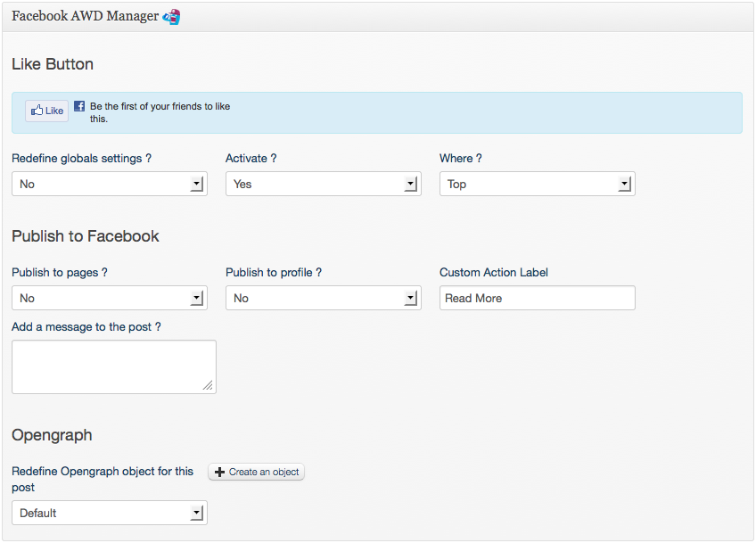Screen dimensions: 756x543
Task: Click question mark beside Publish to profile
Action: point(318,273)
